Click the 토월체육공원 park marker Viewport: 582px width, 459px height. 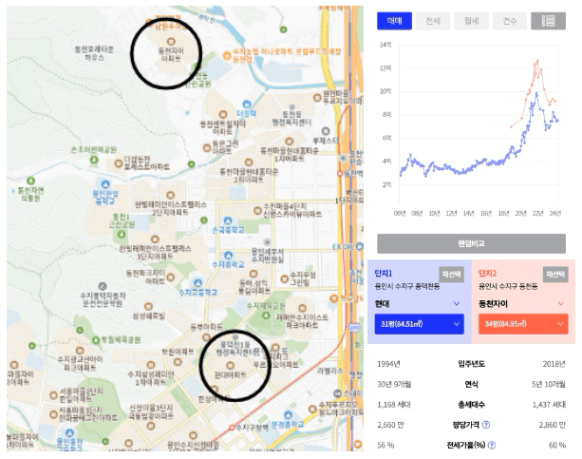[x=96, y=340]
